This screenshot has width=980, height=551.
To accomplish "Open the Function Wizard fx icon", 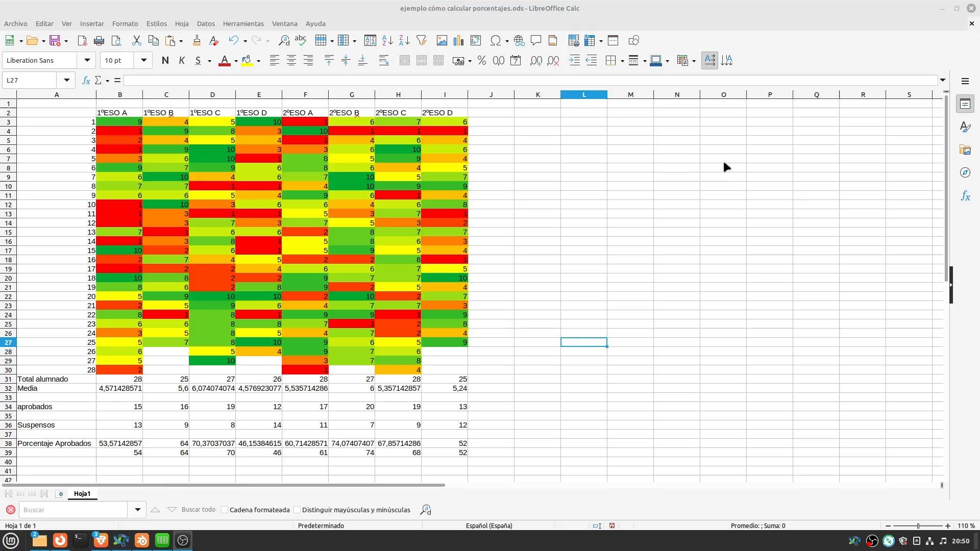I will [x=86, y=81].
